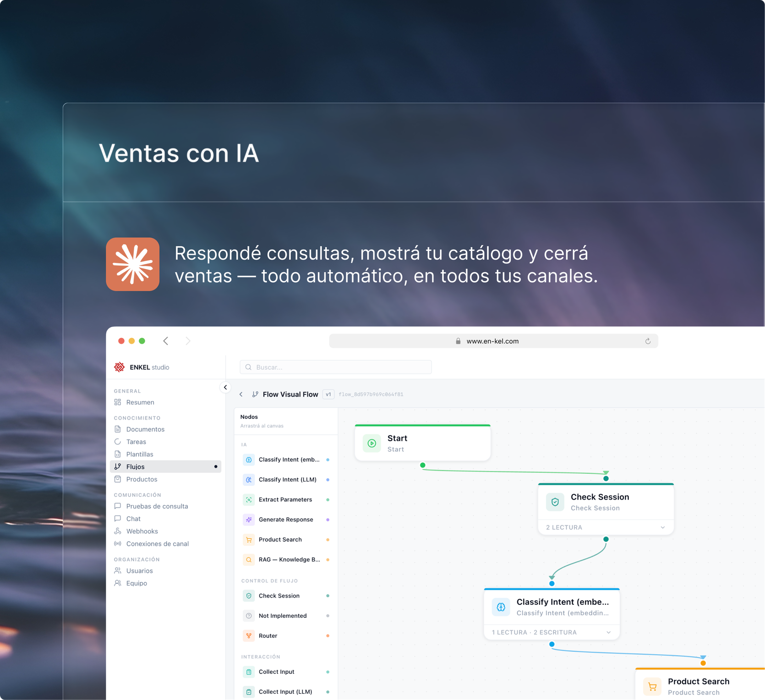Expand the 2 LECTURA dropdown on Check Session
This screenshot has width=765, height=700.
pyautogui.click(x=663, y=527)
